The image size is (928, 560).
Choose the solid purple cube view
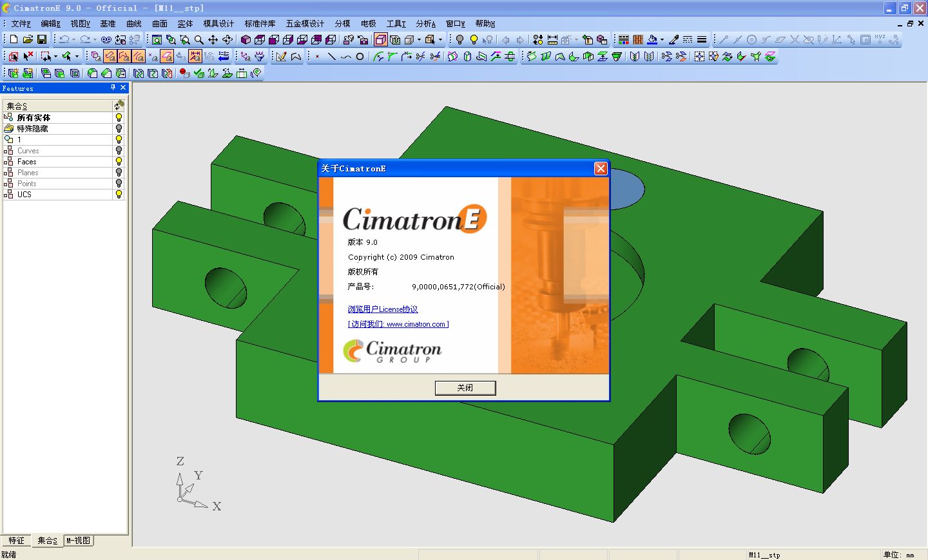pos(246,39)
